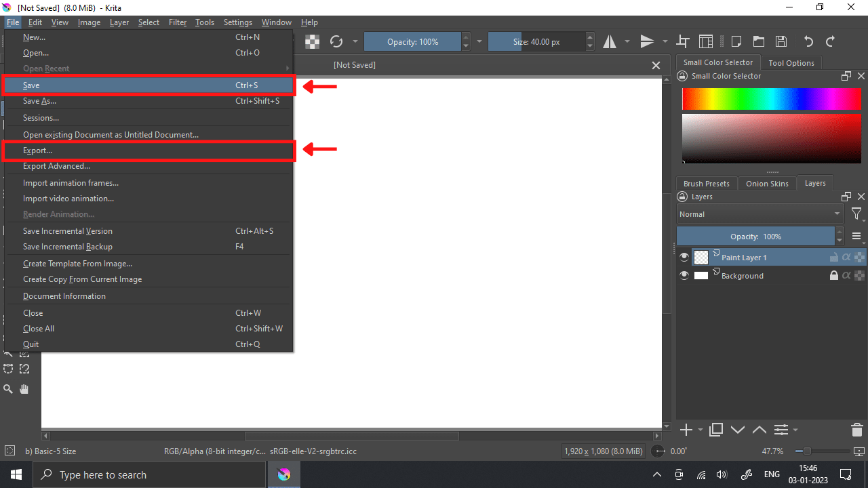868x488 pixels.
Task: Choose Create Template From Image... entry
Action: point(148,264)
